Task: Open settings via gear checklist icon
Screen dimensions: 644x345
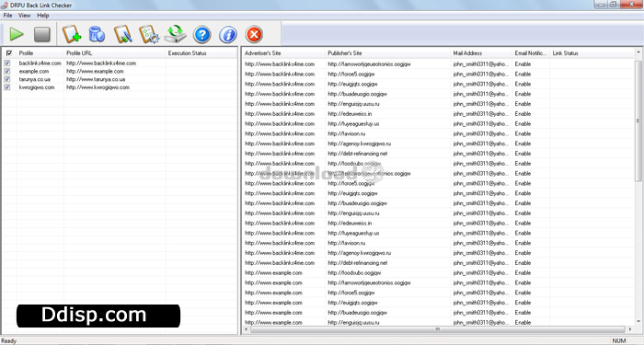Action: pos(149,34)
